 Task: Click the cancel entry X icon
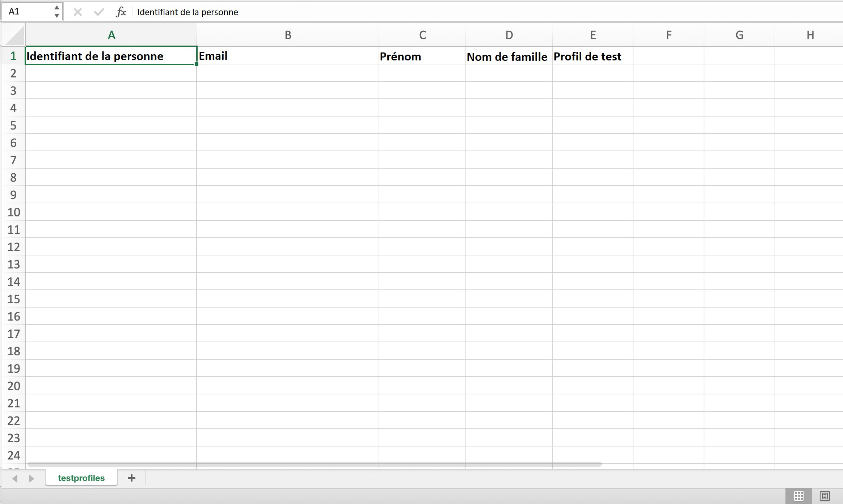tap(77, 12)
